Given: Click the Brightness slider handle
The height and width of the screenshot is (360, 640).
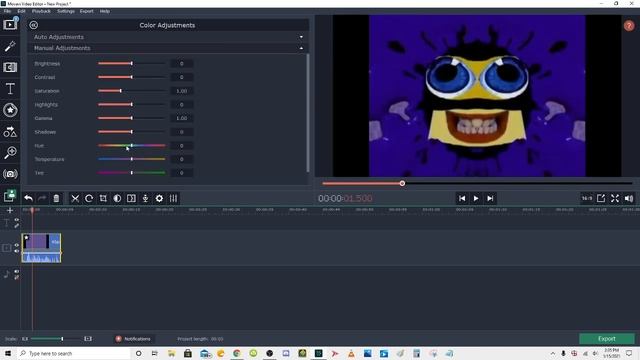Looking at the screenshot, I should click(x=131, y=63).
